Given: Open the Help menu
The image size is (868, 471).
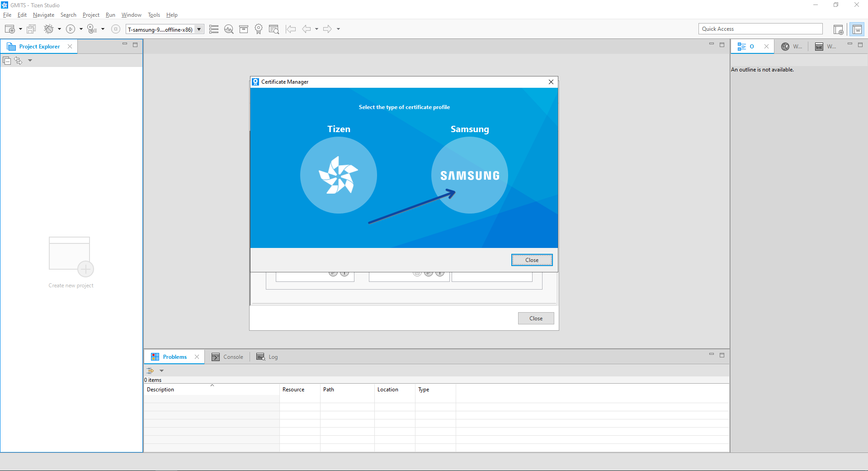Looking at the screenshot, I should coord(172,15).
